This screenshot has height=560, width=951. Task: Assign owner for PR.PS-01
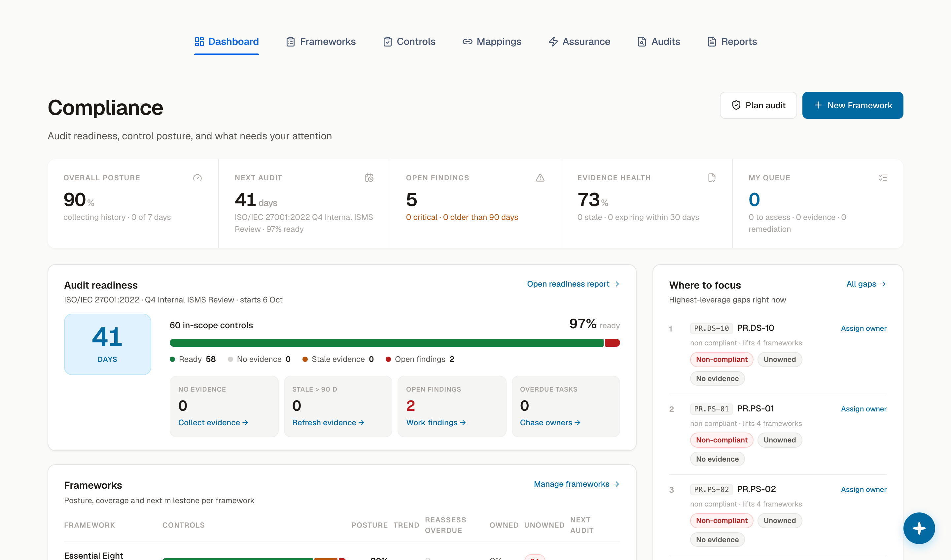point(863,409)
